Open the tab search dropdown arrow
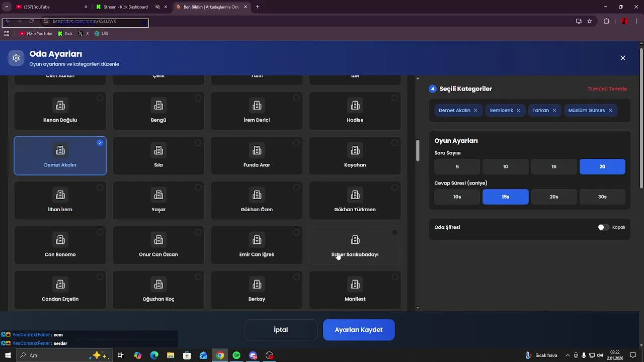Image resolution: width=644 pixels, height=362 pixels. click(x=7, y=7)
